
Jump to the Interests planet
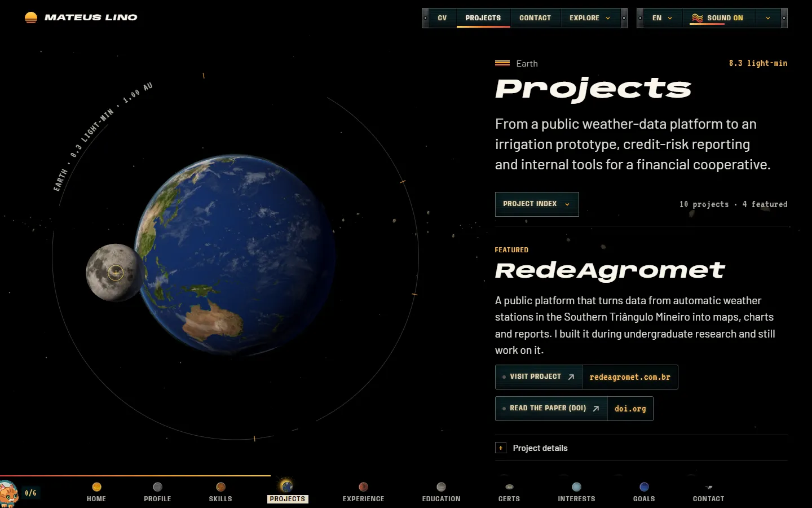(x=576, y=492)
